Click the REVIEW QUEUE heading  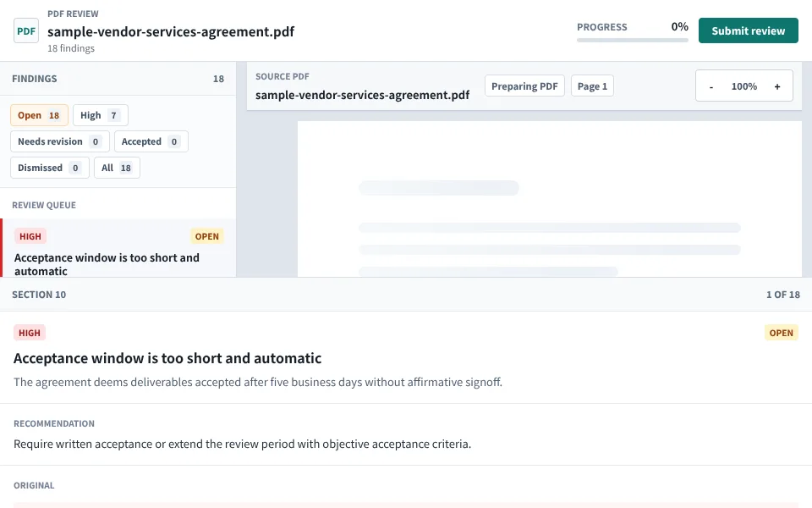click(x=44, y=205)
